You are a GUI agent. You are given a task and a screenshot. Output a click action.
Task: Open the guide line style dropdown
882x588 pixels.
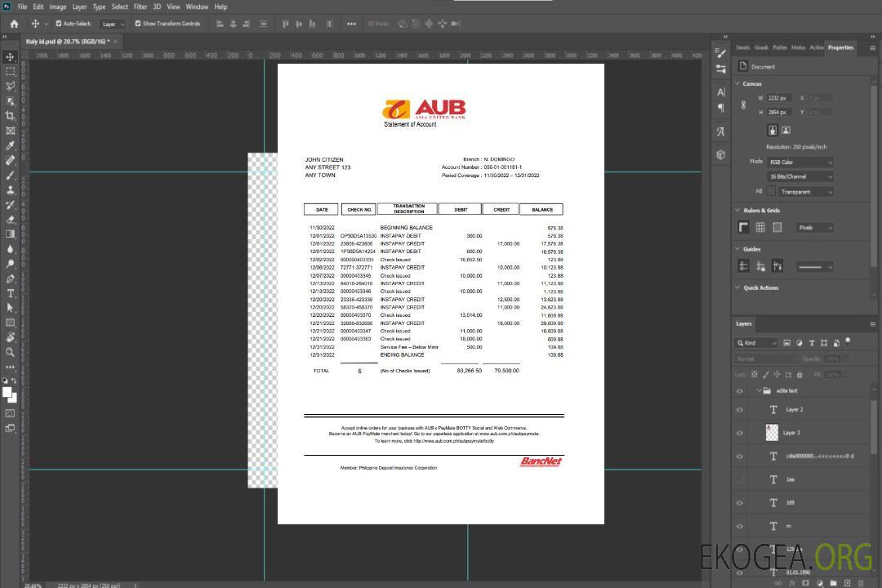(814, 267)
